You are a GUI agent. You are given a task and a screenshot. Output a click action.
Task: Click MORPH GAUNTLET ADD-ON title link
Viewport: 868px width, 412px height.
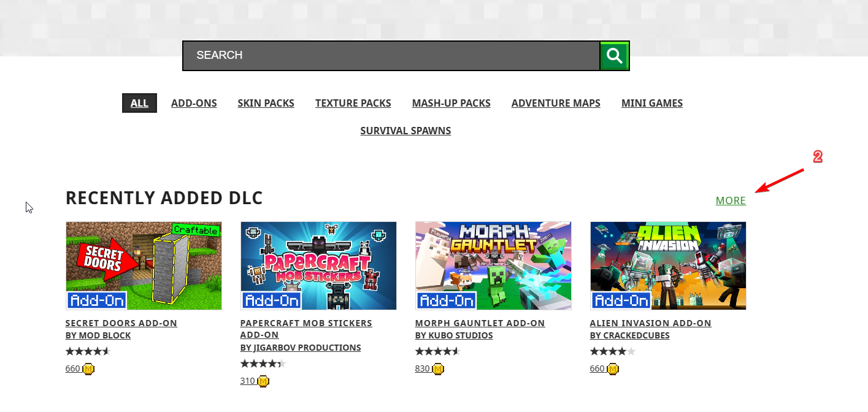coord(480,323)
